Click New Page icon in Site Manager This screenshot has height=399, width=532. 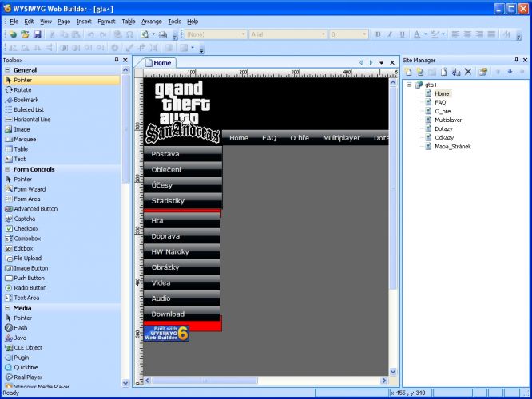[x=408, y=72]
